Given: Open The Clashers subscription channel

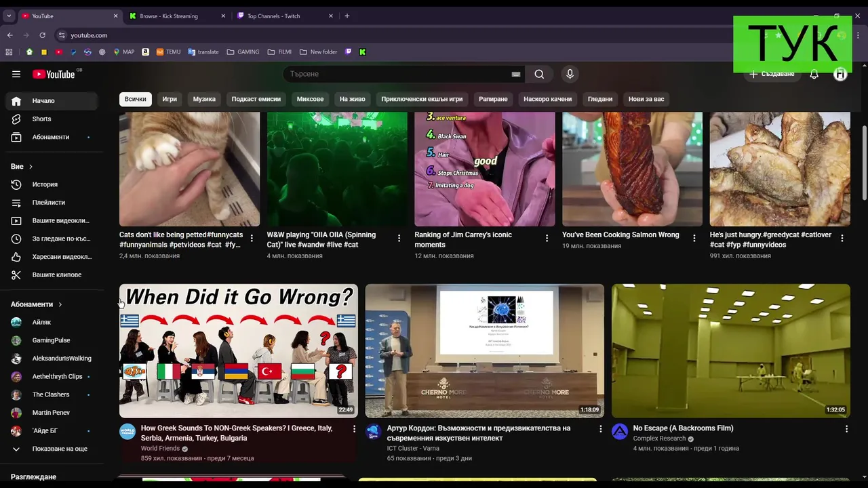Looking at the screenshot, I should coord(52,394).
